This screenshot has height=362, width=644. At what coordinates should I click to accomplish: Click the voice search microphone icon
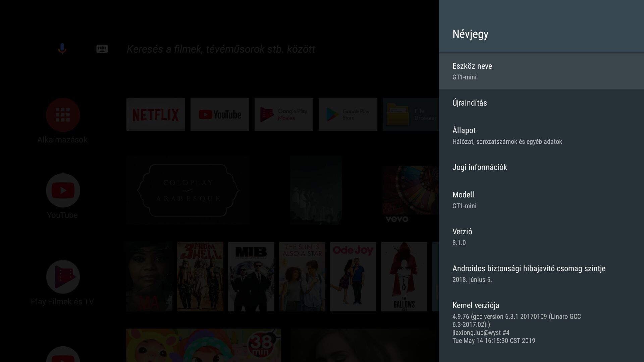point(62,49)
